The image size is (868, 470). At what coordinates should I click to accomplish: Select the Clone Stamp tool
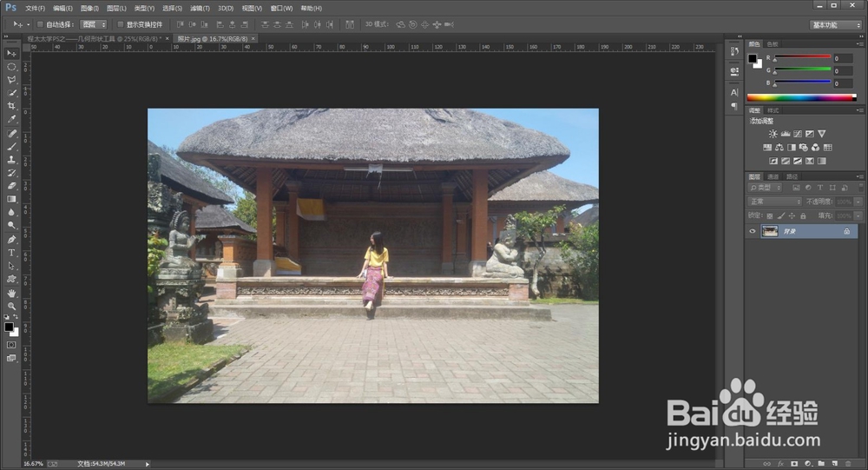[x=11, y=160]
